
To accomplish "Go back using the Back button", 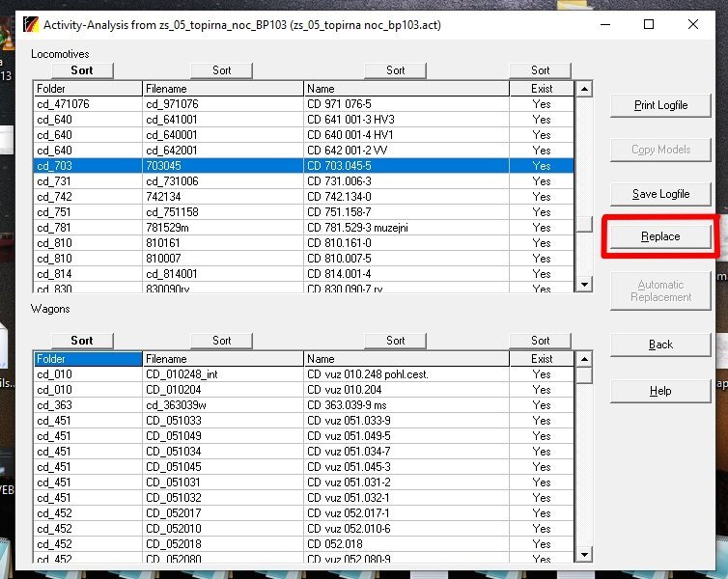I will pos(660,345).
